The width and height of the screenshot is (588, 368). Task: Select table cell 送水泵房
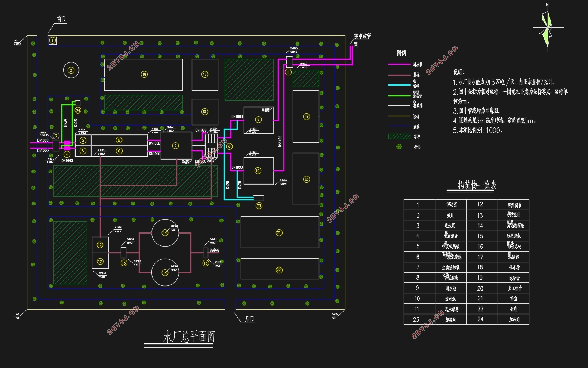coord(451,309)
